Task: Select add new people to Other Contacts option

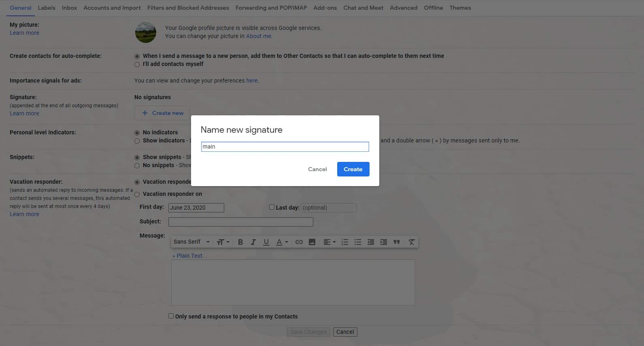Action: [x=137, y=56]
